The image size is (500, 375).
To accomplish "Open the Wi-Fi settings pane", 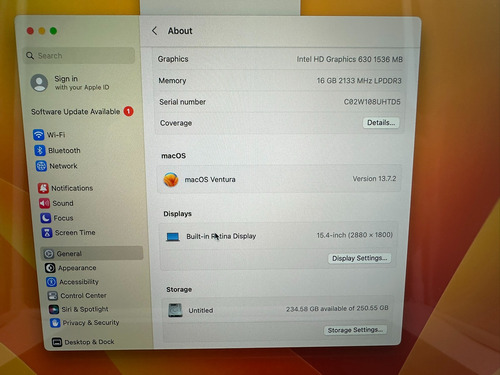I will (x=49, y=135).
